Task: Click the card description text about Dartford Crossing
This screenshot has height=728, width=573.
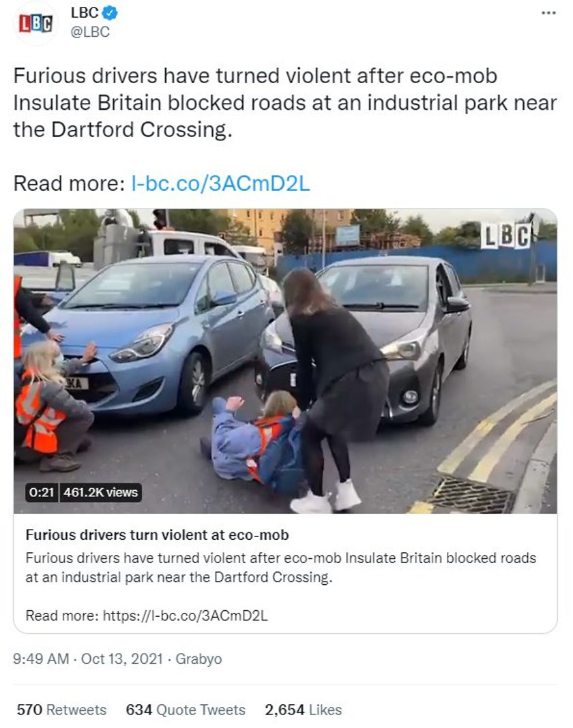Action: (280, 567)
